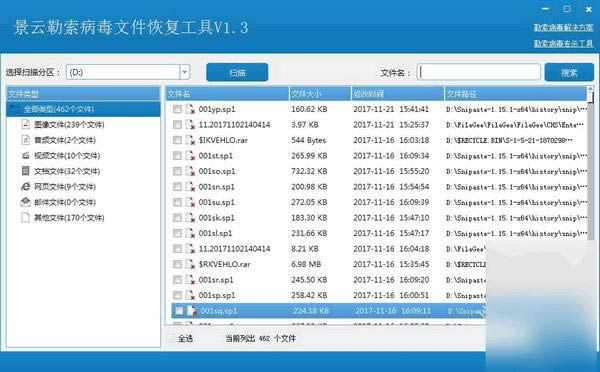Screen dimensions: 600x372
Task: Sort by 文件路径 column header
Action: pos(515,94)
